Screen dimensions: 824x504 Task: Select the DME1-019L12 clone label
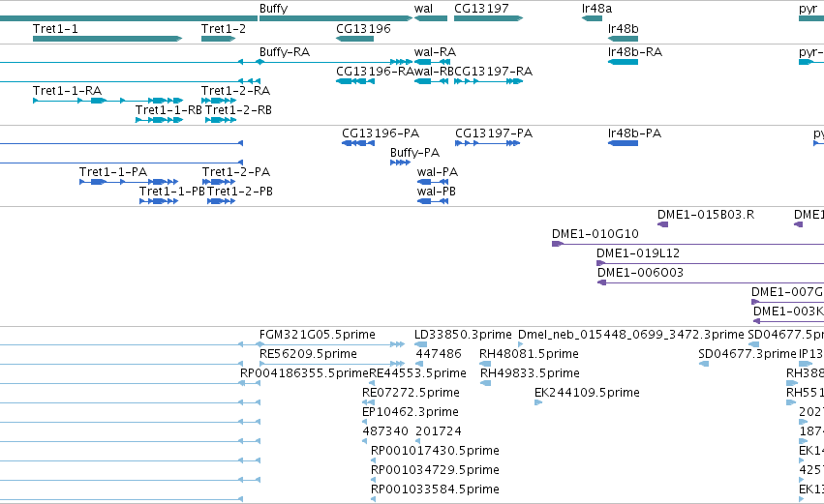click(x=638, y=253)
